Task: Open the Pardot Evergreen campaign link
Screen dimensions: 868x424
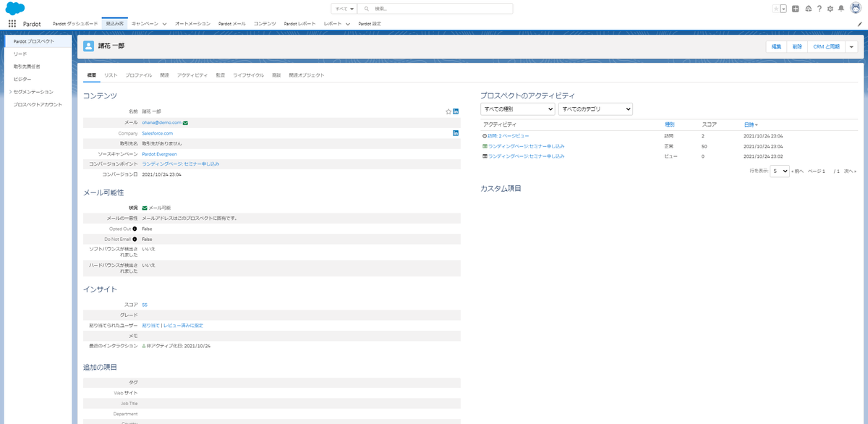Action: (159, 154)
